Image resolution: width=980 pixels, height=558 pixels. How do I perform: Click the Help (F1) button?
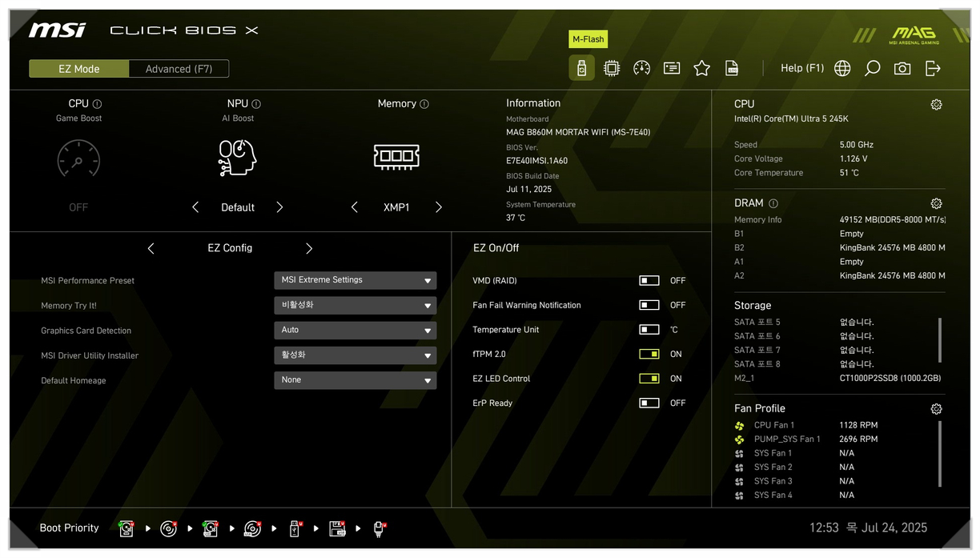(801, 68)
